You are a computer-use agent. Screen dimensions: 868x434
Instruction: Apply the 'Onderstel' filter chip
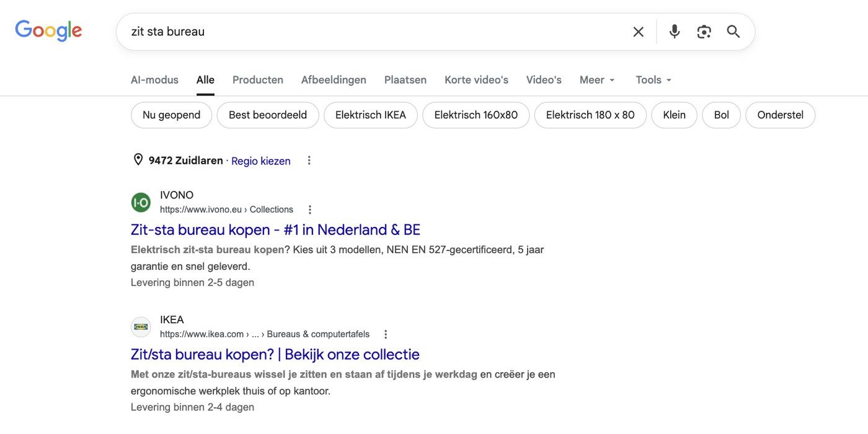(781, 115)
